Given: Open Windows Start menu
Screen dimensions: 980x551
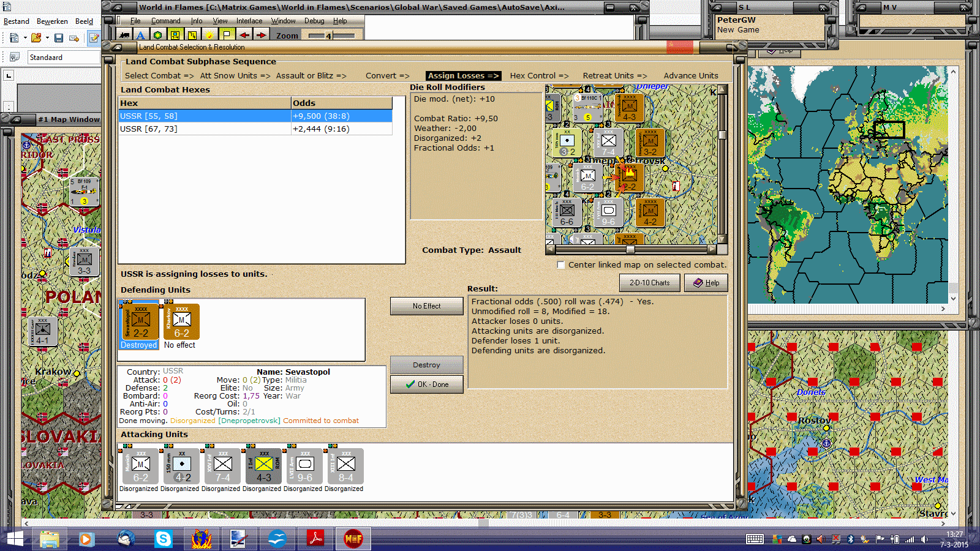Looking at the screenshot, I should pos(15,539).
